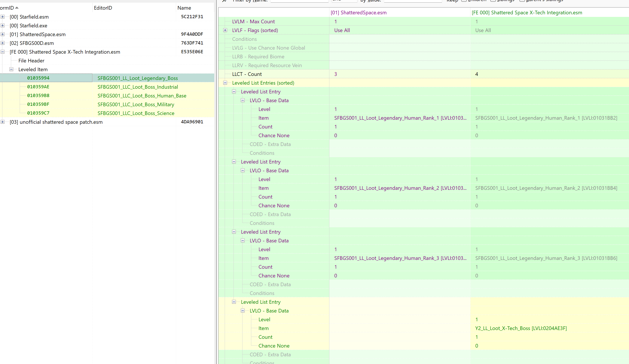The width and height of the screenshot is (629, 364).
Task: Collapse the Leveled List Entry holding Human_Rank_3
Action: (234, 232)
